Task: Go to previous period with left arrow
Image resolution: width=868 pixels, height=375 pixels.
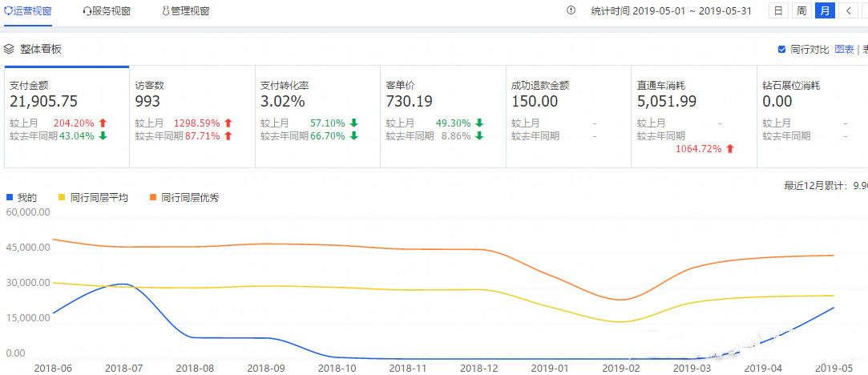Action: [849, 10]
